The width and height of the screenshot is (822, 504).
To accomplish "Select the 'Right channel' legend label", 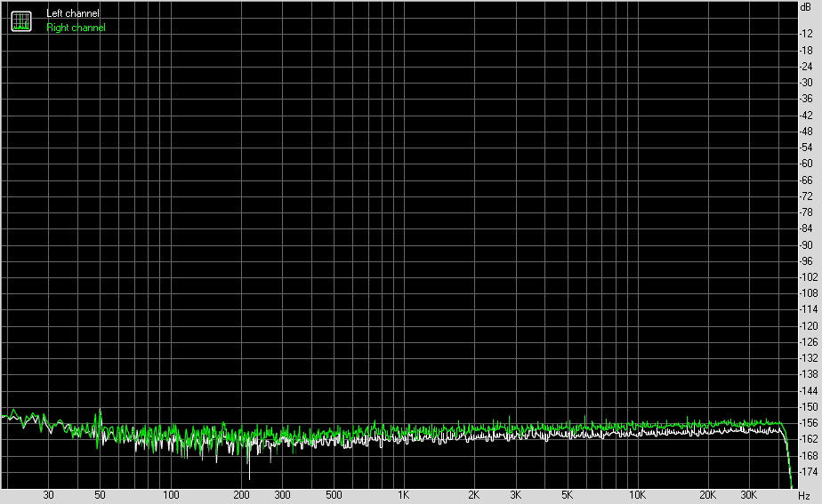I will click(76, 28).
